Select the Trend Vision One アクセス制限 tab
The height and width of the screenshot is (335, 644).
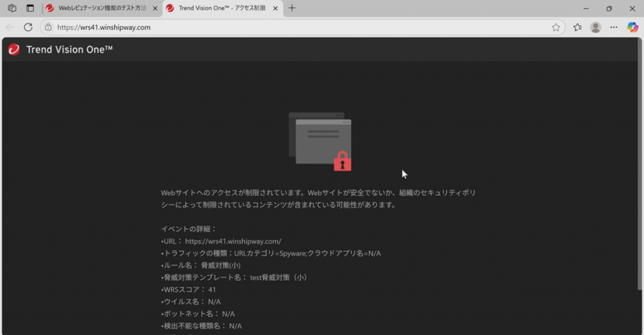tap(220, 8)
